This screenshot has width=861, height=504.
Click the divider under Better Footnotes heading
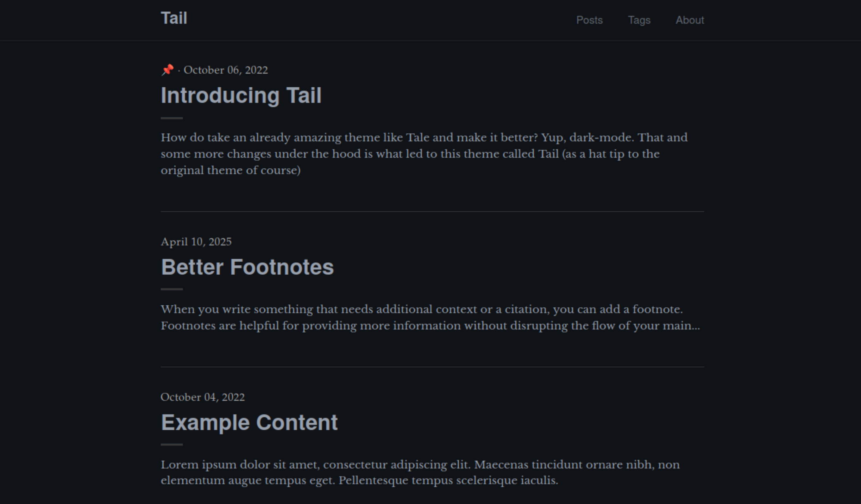click(x=171, y=290)
